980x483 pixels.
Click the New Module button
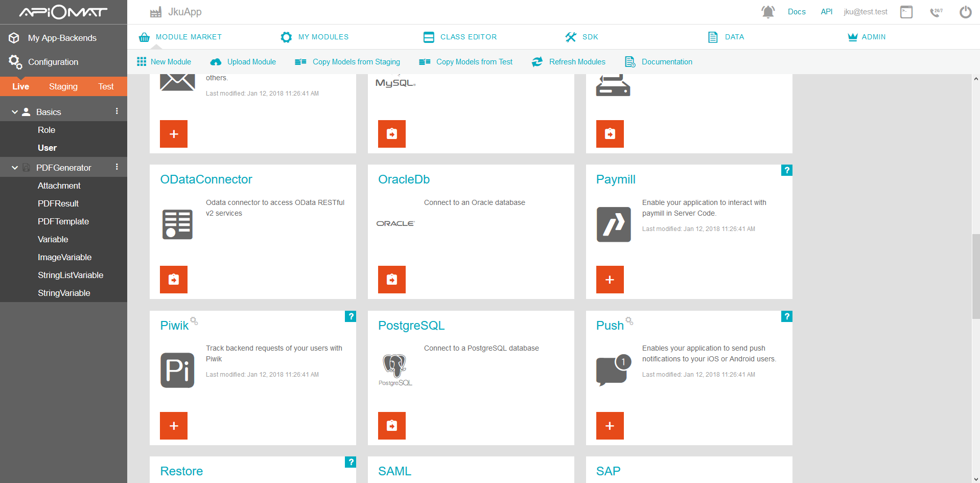pyautogui.click(x=164, y=62)
